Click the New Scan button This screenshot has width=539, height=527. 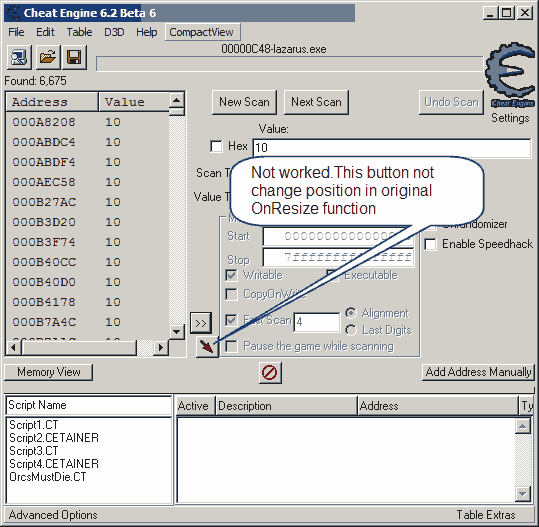click(244, 102)
